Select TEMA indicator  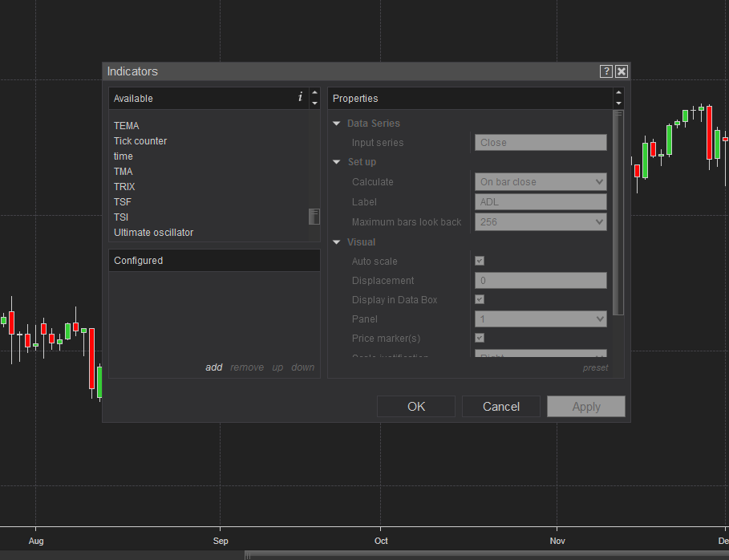[127, 126]
